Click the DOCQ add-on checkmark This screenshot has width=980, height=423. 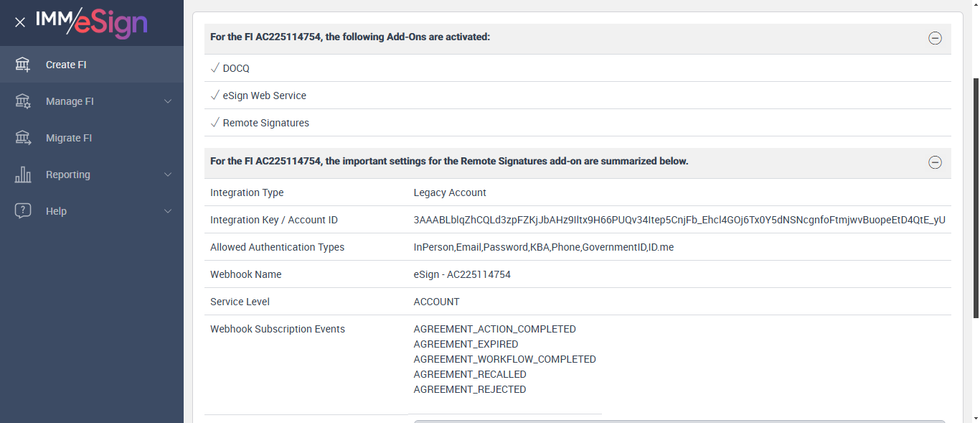[x=215, y=68]
